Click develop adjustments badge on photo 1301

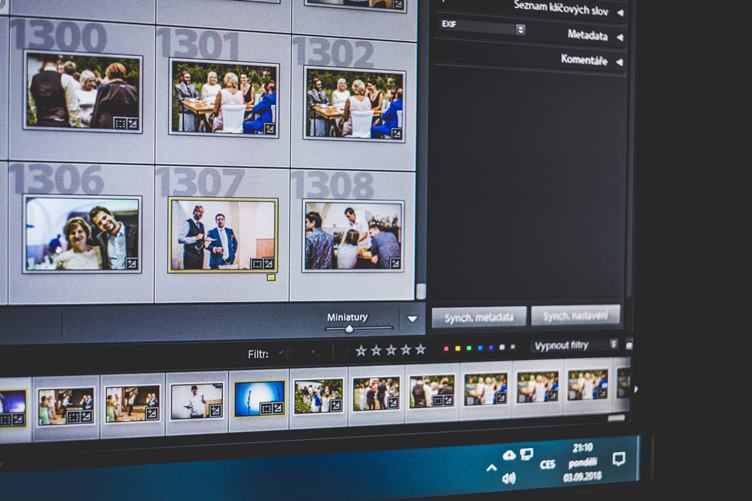pyautogui.click(x=270, y=128)
